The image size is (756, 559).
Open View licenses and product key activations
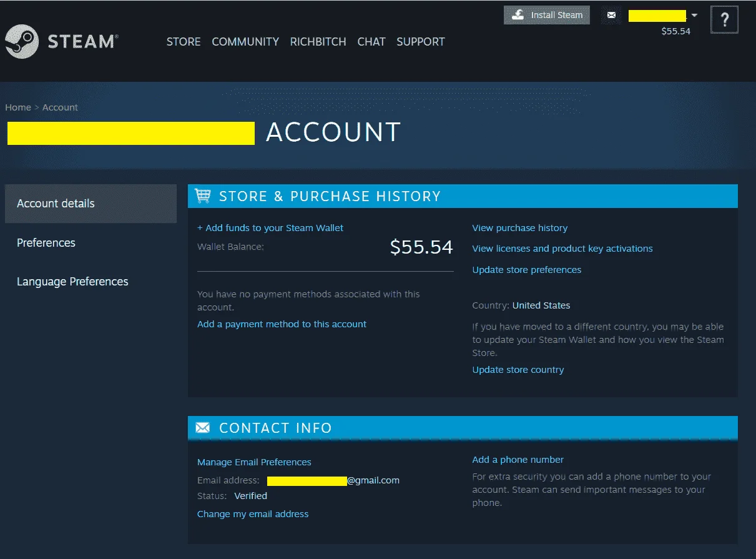(562, 249)
